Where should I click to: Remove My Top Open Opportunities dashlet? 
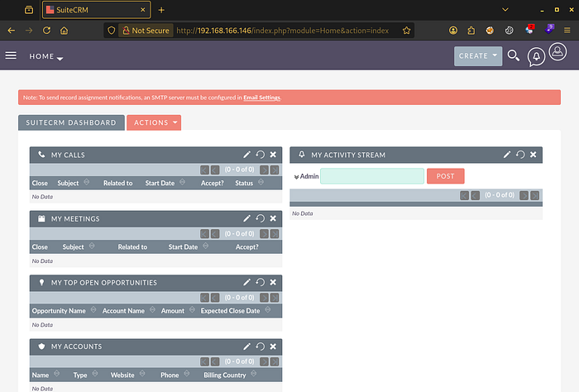click(x=273, y=282)
